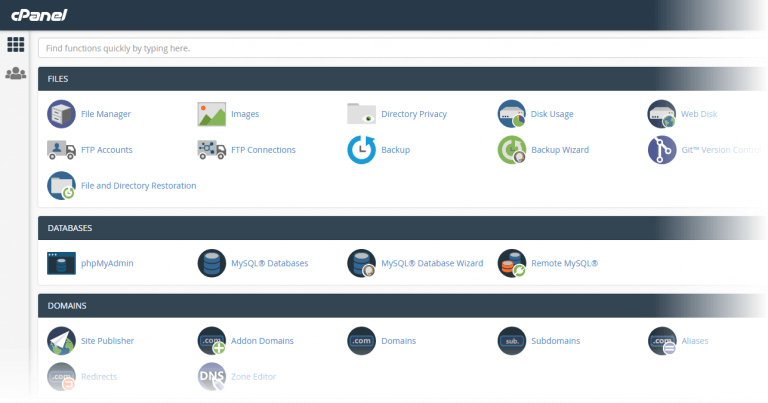The width and height of the screenshot is (768, 403).
Task: Open the Aliases link
Action: pos(695,341)
